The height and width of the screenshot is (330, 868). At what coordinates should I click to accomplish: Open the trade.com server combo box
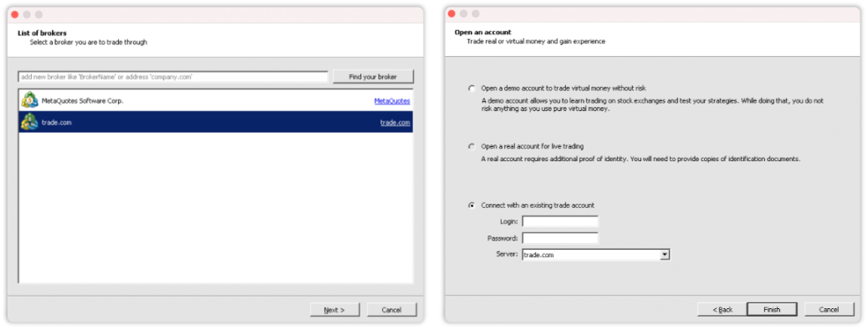(596, 255)
